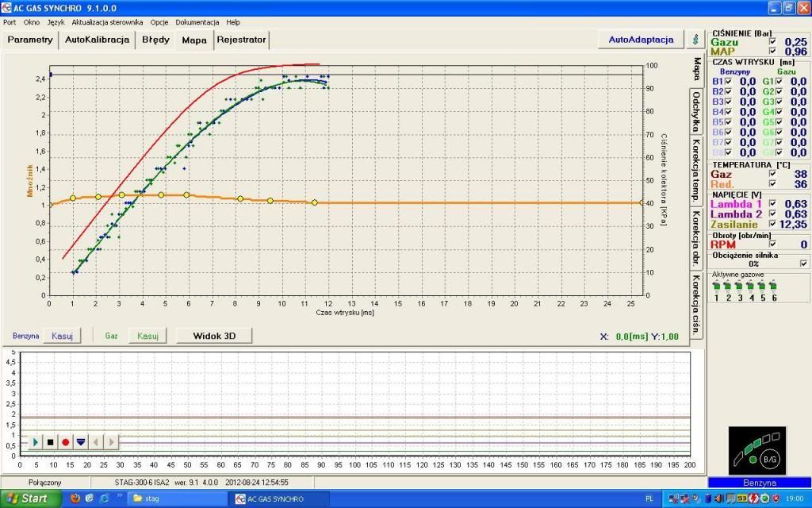Image resolution: width=812 pixels, height=508 pixels.
Task: Click gas injector 1 icon under Aktywne gazowe
Action: point(717,287)
